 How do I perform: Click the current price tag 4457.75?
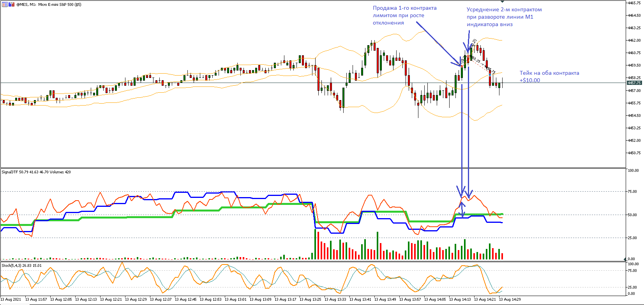(634, 83)
